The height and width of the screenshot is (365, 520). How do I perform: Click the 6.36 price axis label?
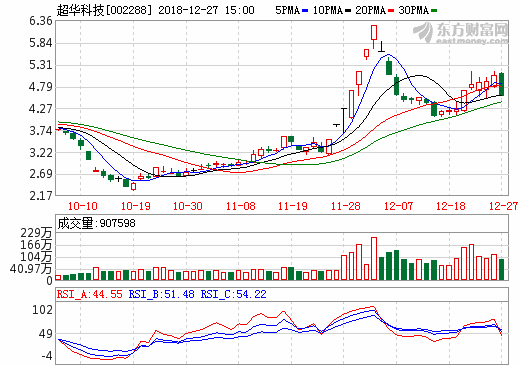click(x=41, y=21)
